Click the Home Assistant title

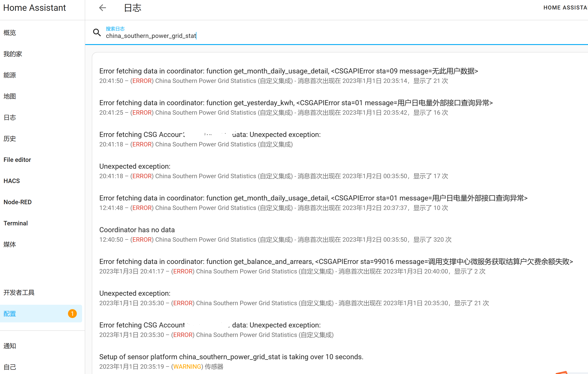[34, 7]
